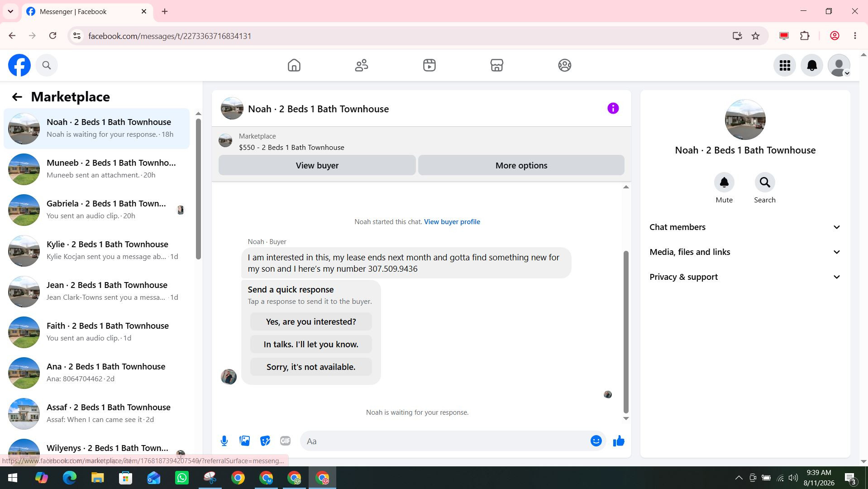Open View buyer profile link
This screenshot has width=868, height=489.
452,222
